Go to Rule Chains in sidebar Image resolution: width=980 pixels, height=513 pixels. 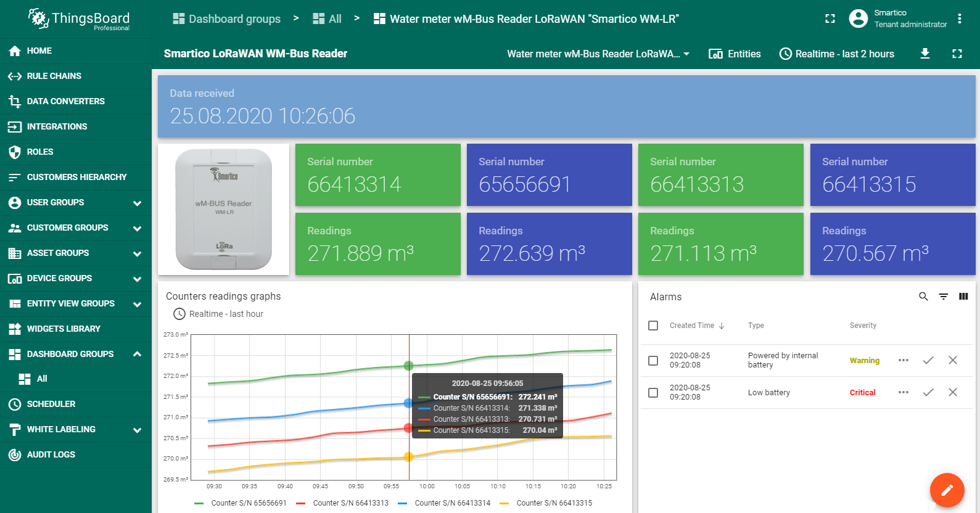[x=54, y=76]
